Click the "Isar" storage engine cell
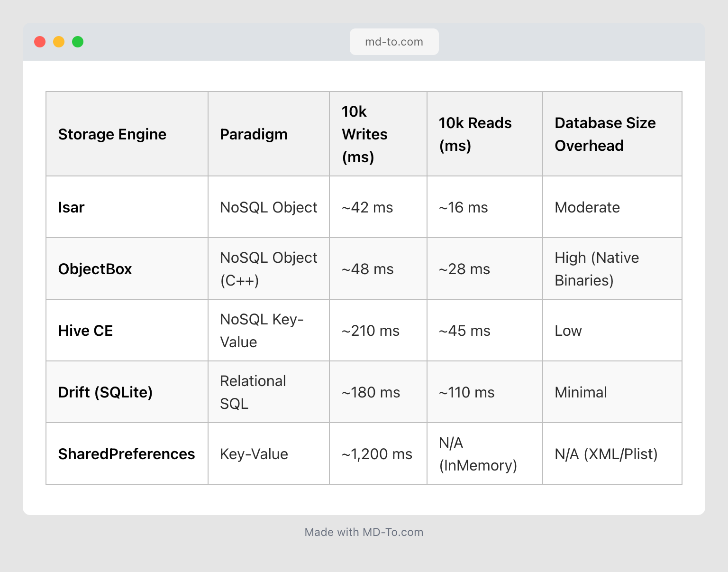 tap(127, 207)
